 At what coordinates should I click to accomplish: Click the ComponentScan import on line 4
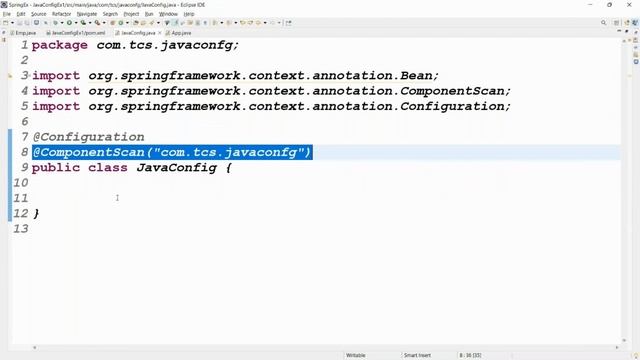click(x=271, y=91)
